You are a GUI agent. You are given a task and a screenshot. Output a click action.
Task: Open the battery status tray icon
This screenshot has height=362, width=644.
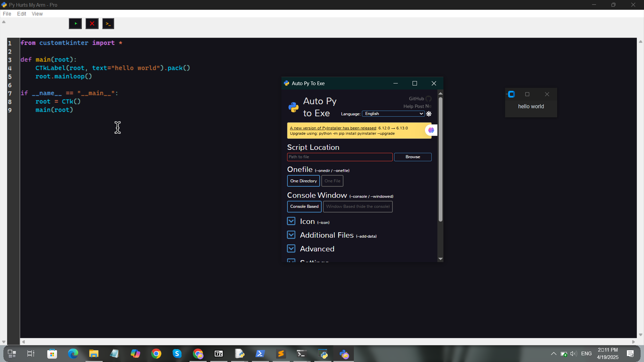point(564,354)
